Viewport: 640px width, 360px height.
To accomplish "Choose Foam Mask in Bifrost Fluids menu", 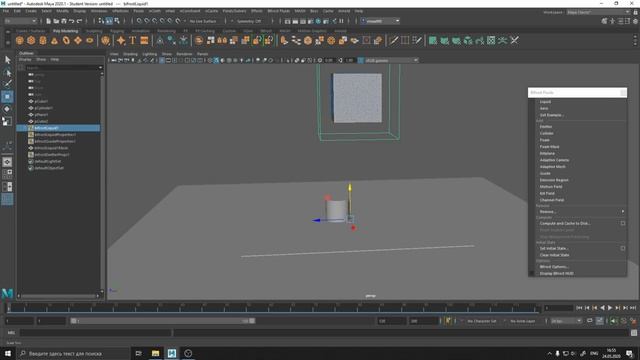I will tap(549, 147).
